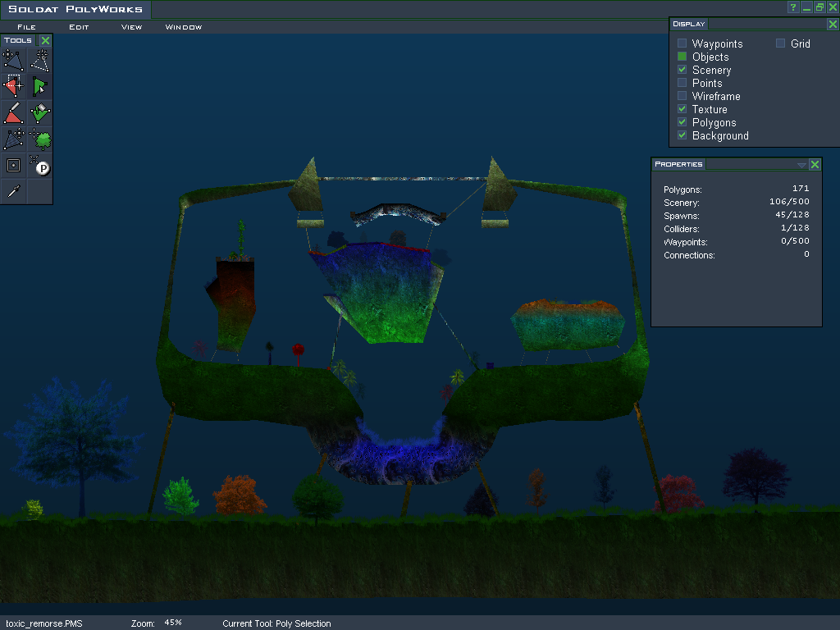Open the File menu
Image resolution: width=840 pixels, height=630 pixels.
(26, 27)
